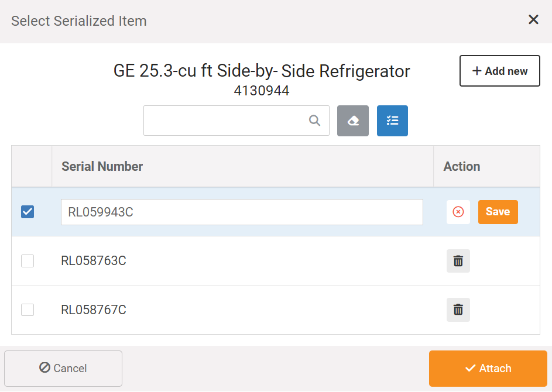Click the item number 4130944

pos(262,91)
